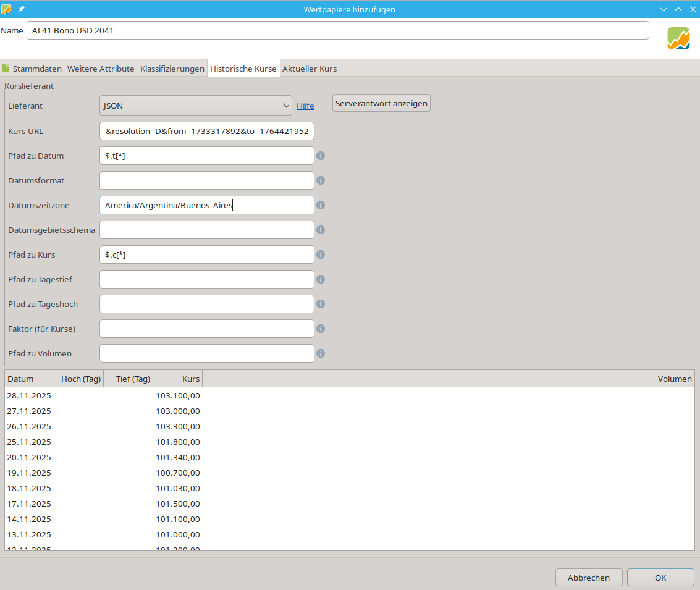Cancel with the Abbrechen button
The image size is (700, 590).
pyautogui.click(x=588, y=578)
